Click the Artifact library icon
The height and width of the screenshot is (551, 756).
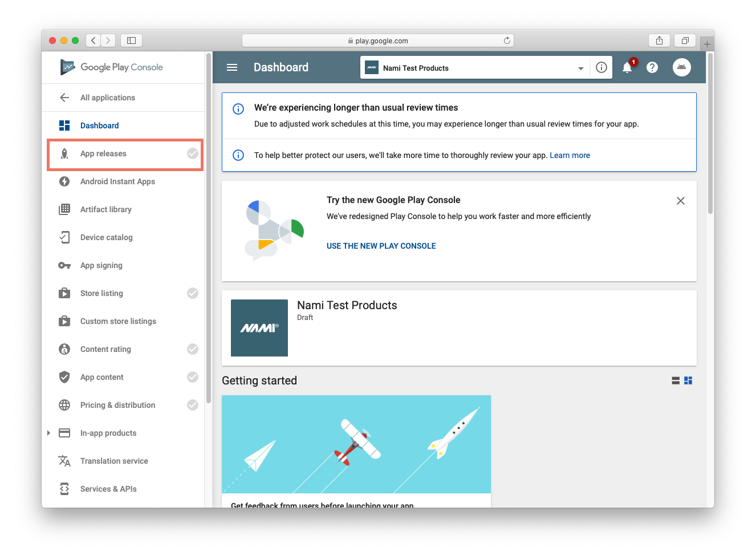point(64,209)
